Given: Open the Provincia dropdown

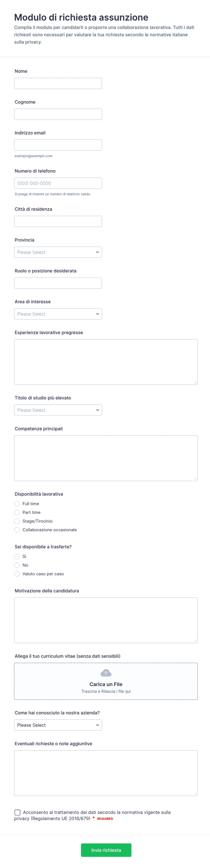Looking at the screenshot, I should [58, 252].
